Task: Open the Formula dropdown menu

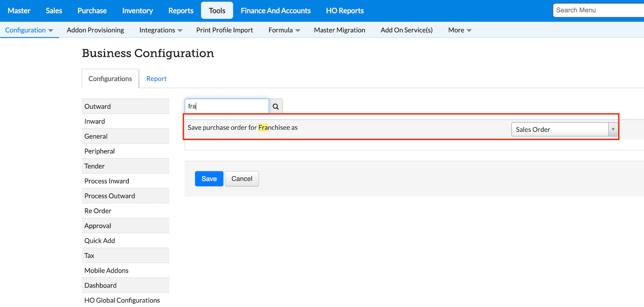Action: (284, 30)
